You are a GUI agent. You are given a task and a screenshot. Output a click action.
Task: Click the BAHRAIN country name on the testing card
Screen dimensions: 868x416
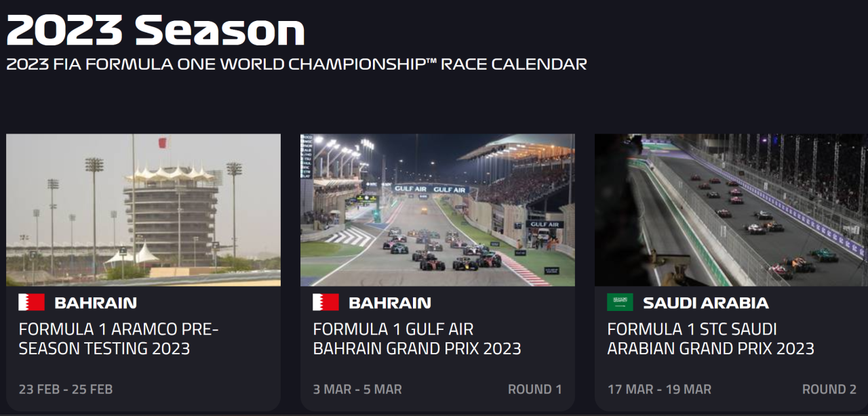96,303
